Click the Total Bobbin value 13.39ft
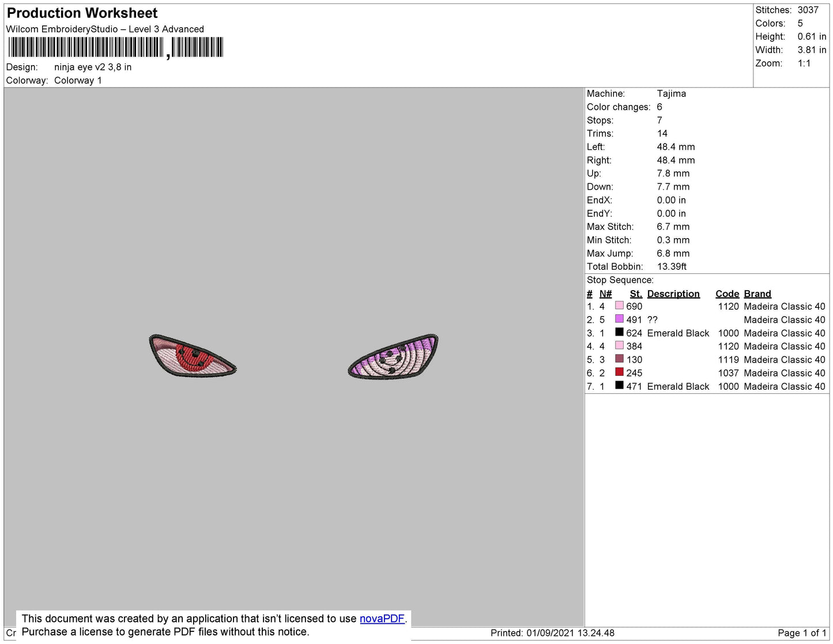833x644 pixels. tap(672, 266)
